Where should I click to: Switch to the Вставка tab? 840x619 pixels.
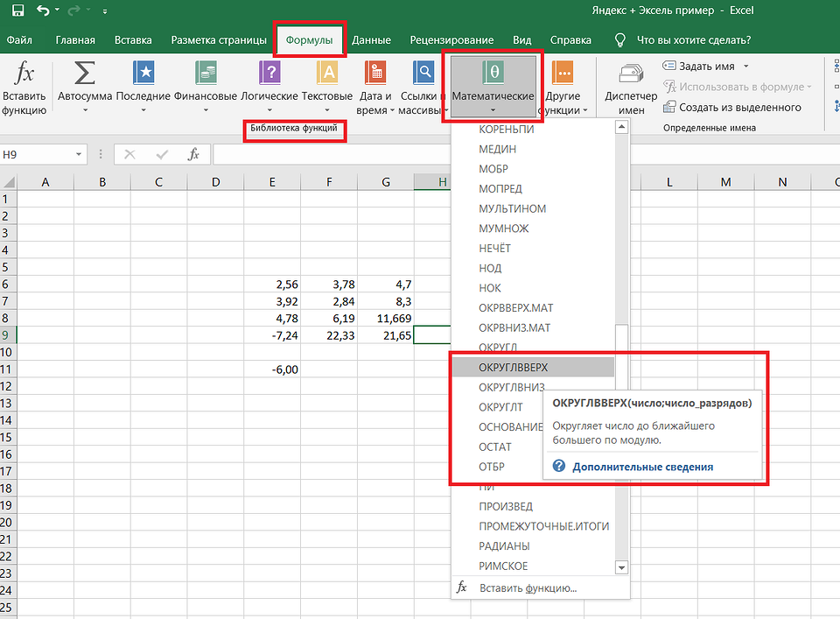tap(133, 39)
